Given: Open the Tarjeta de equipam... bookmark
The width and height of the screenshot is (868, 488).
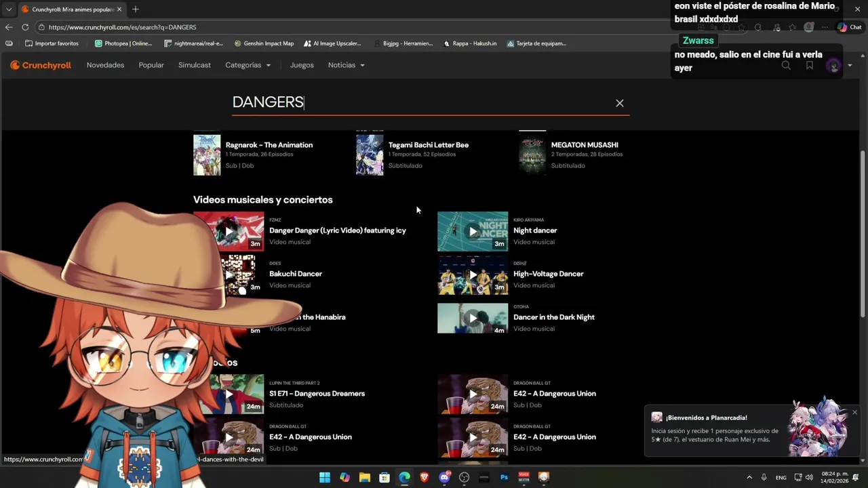Looking at the screenshot, I should [x=536, y=43].
